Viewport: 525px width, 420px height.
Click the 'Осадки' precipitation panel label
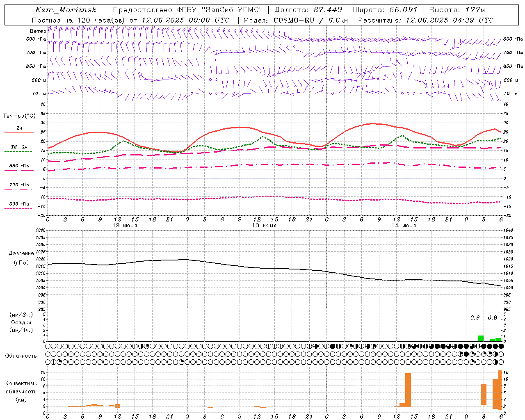pyautogui.click(x=21, y=322)
